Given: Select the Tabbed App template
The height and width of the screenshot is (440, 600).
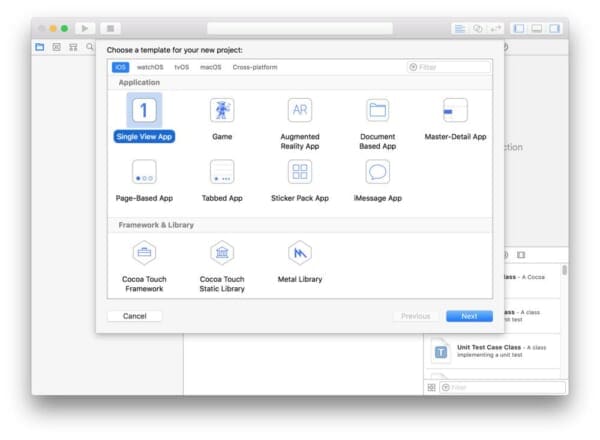Looking at the screenshot, I should pyautogui.click(x=222, y=172).
